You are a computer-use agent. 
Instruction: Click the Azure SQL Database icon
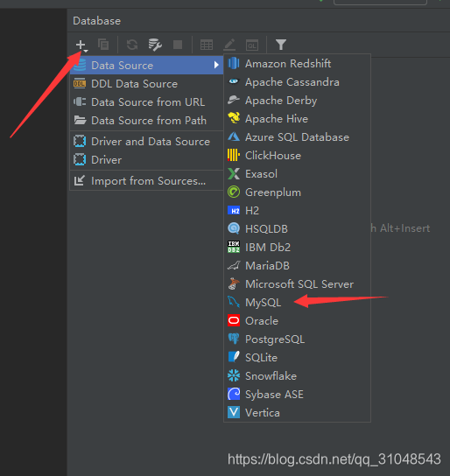point(234,136)
